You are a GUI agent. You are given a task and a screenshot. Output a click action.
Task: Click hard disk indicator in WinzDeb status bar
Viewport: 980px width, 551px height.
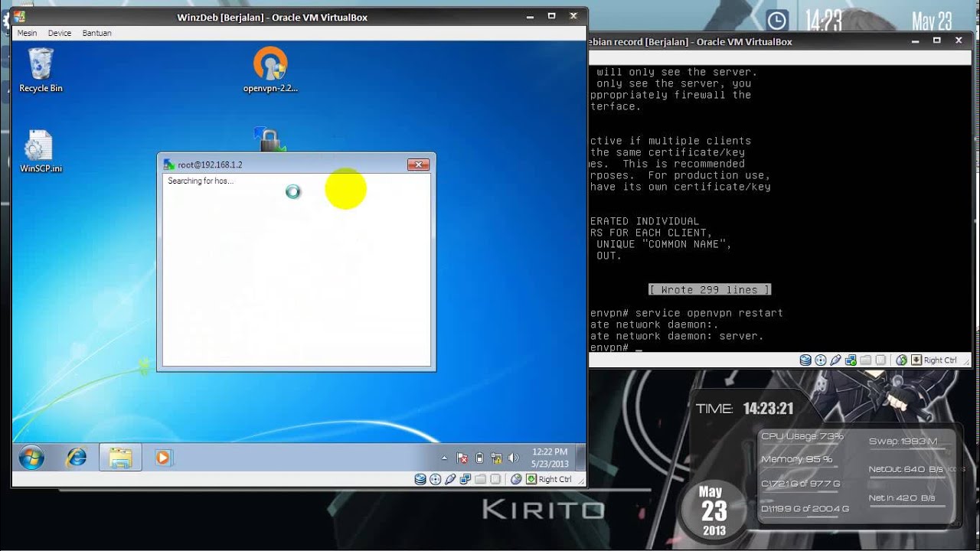(420, 479)
